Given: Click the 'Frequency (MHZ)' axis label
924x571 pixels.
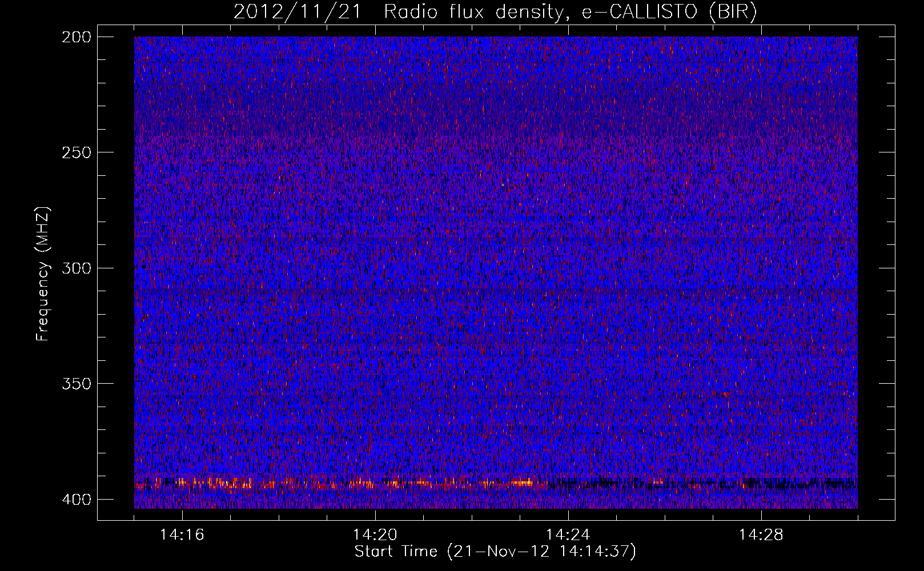Looking at the screenshot, I should point(42,274).
